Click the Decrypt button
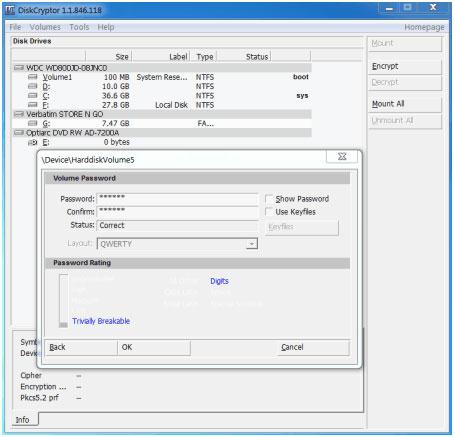The height and width of the screenshot is (437, 454). click(x=405, y=82)
